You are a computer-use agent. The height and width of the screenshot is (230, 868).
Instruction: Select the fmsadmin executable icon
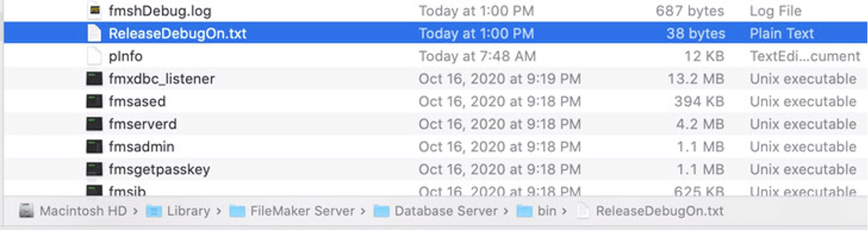click(94, 146)
